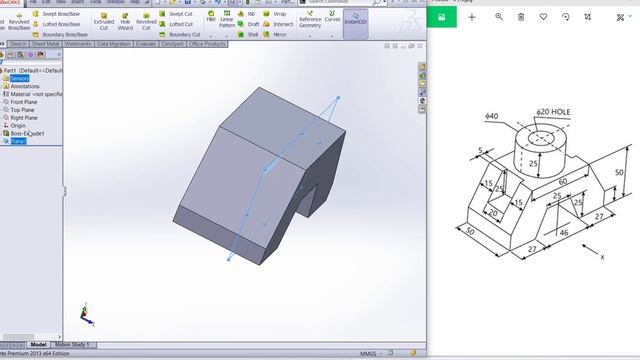Expand the manager panel tabs chevron

[59, 55]
